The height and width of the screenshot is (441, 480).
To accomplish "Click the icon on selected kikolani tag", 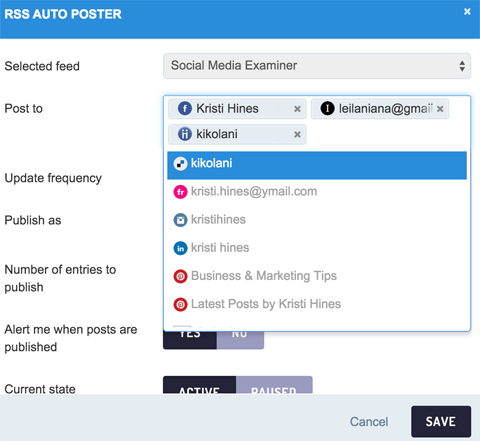I will [x=185, y=134].
